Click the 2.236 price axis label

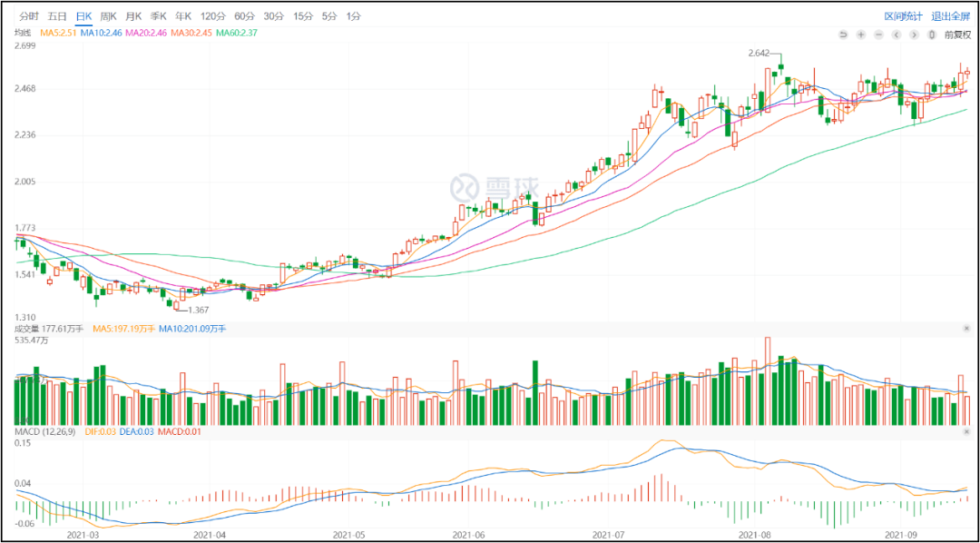[25, 136]
